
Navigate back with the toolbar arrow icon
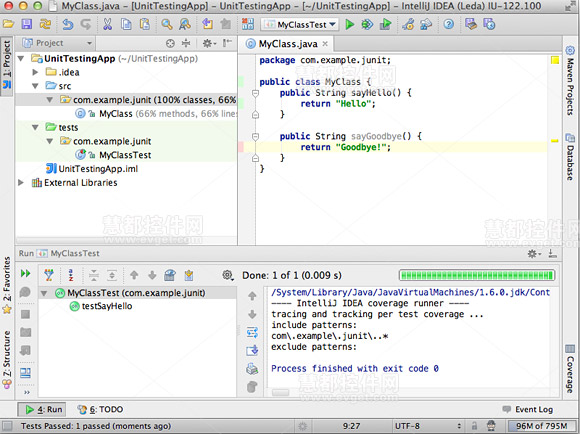tap(207, 24)
